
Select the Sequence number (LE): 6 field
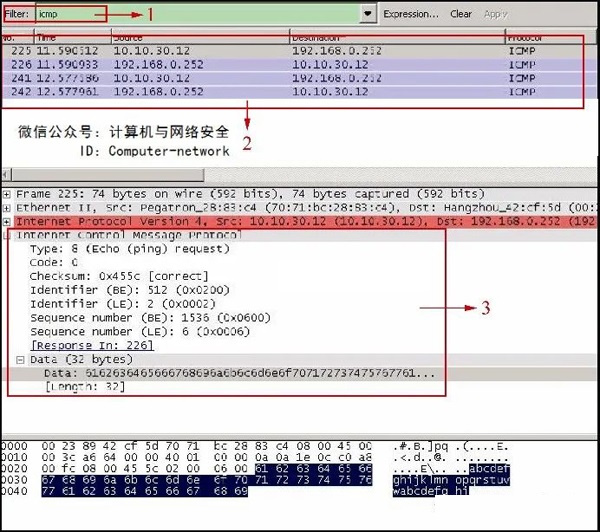coord(140,331)
